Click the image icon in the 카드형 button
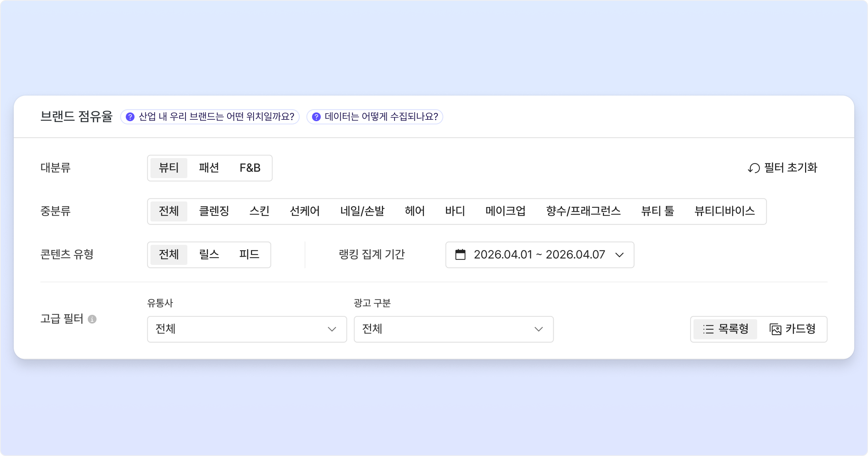The height and width of the screenshot is (456, 868). [x=775, y=329]
